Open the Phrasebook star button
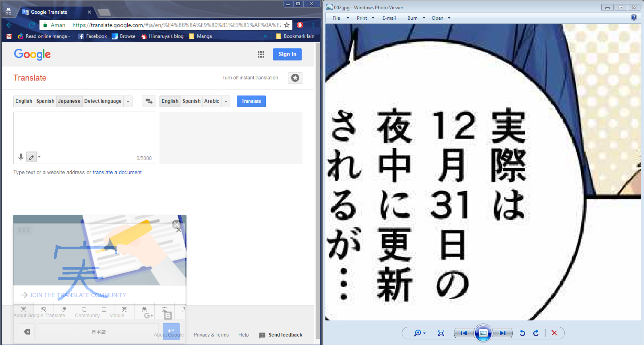644x345 pixels. [x=295, y=78]
